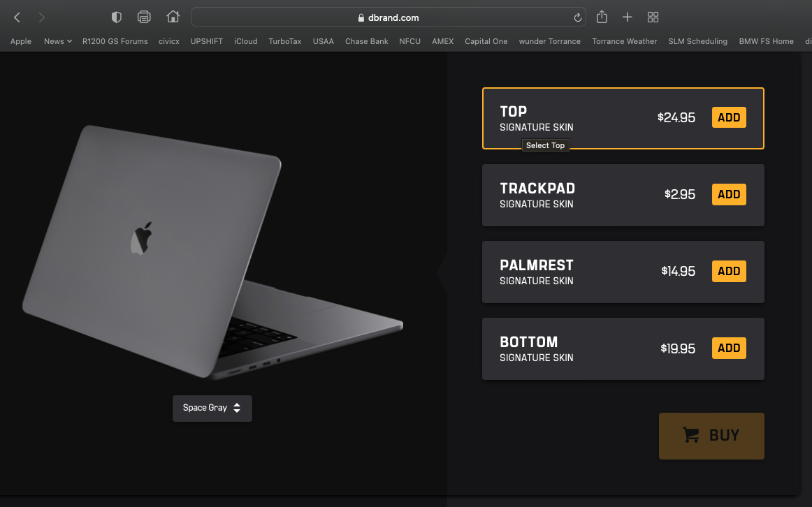812x507 pixels.
Task: Open SLM Scheduling bookmark
Action: (697, 41)
